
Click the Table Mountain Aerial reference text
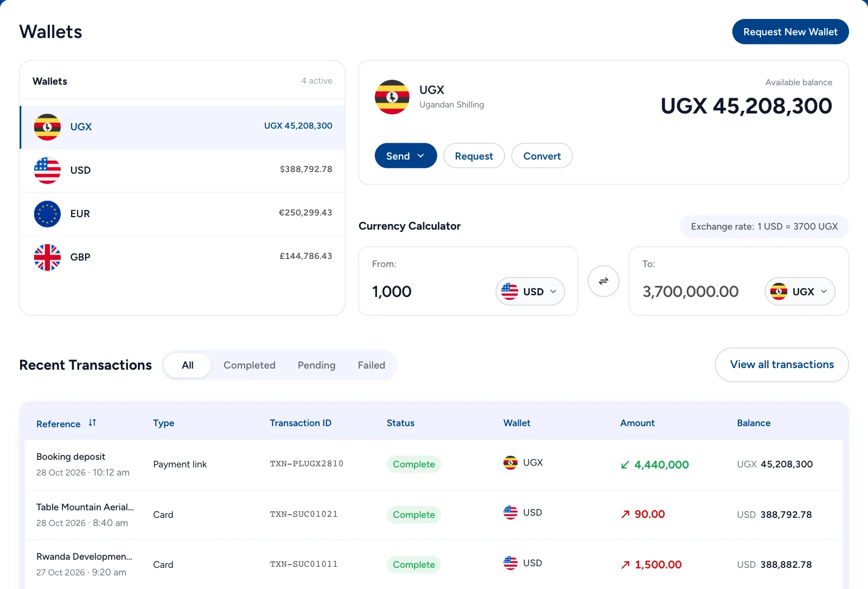click(x=85, y=507)
